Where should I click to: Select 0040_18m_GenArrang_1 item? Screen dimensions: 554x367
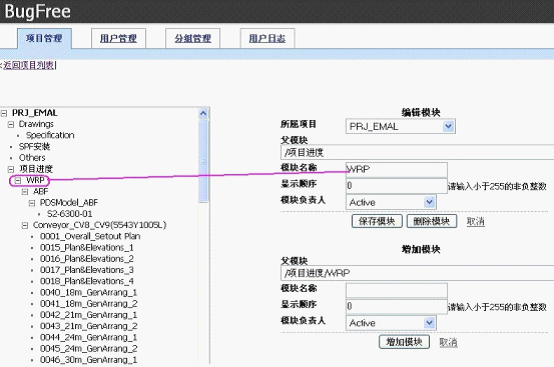(89, 293)
